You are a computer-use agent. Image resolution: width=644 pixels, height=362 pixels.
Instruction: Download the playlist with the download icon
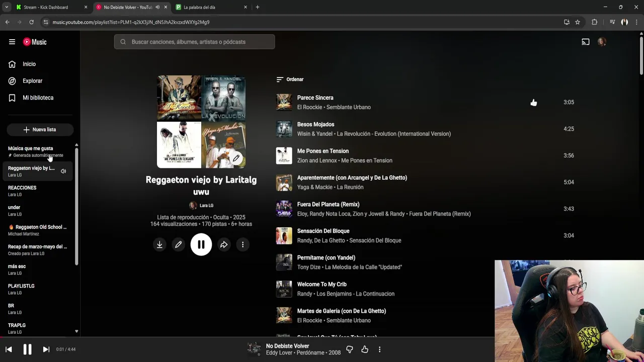click(159, 244)
